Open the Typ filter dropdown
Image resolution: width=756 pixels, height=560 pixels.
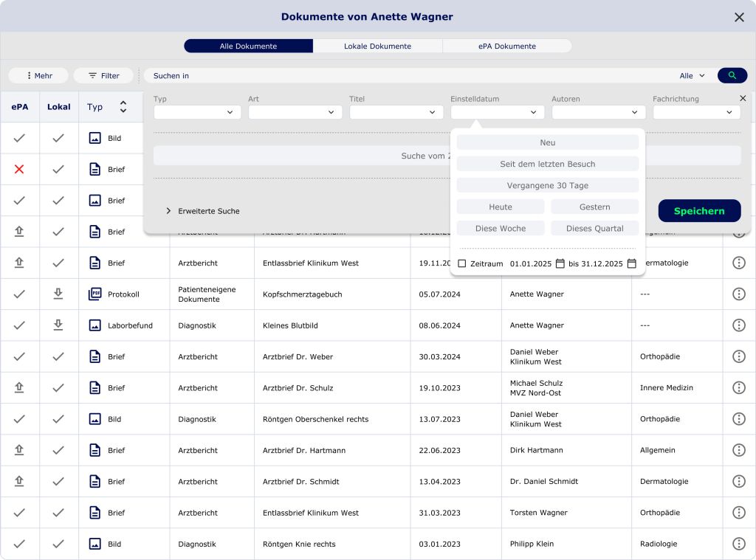pos(197,112)
